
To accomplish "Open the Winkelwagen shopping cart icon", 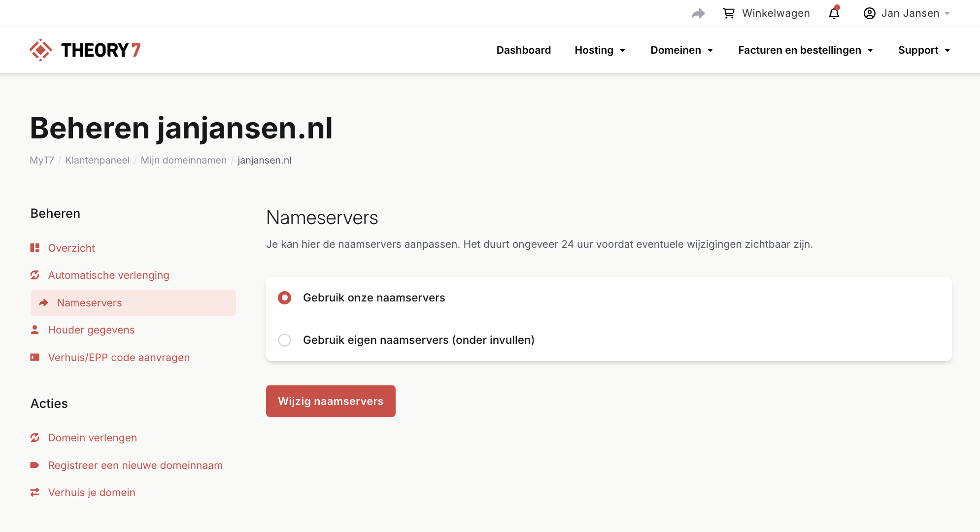I will 729,13.
